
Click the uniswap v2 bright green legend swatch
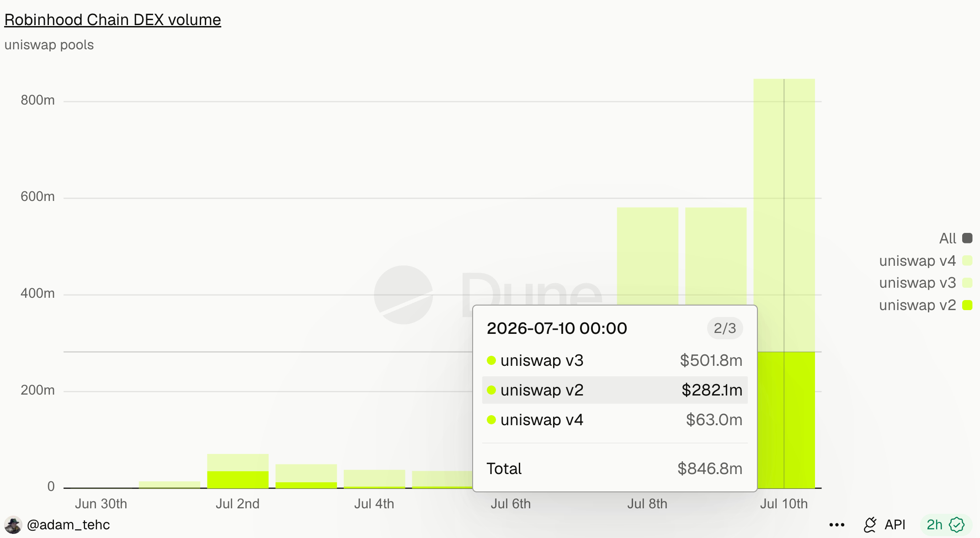pos(967,305)
